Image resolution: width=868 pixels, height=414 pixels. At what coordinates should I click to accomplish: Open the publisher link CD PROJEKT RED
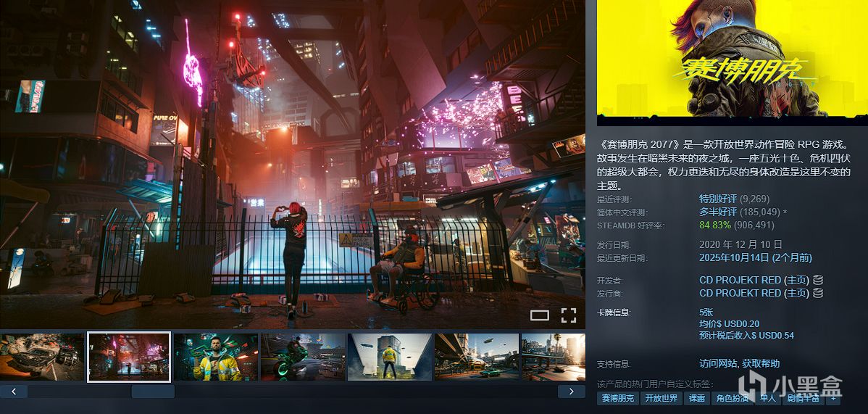(x=740, y=293)
